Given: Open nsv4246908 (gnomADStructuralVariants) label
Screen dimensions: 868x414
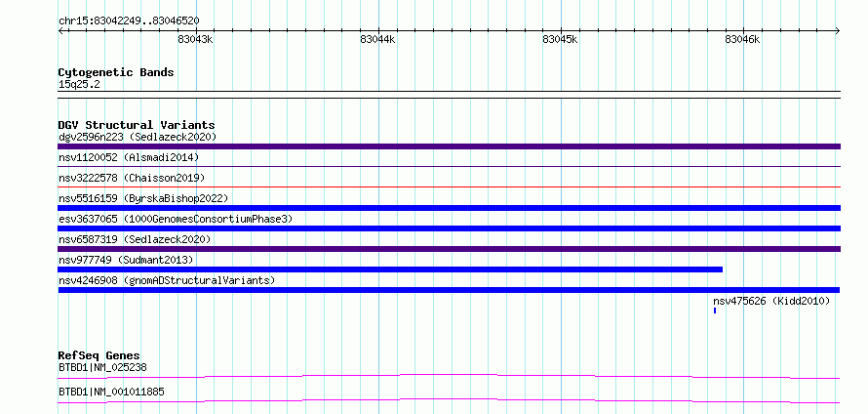Looking at the screenshot, I should (x=167, y=280).
